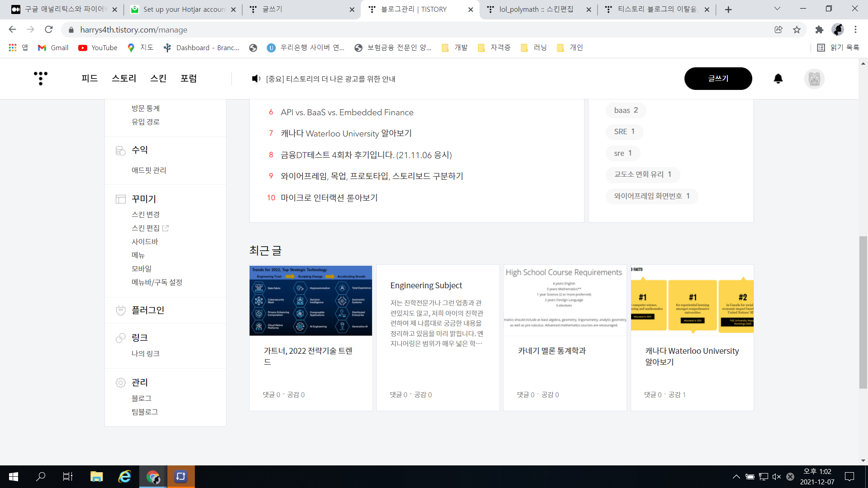Open the profile avatar menu
This screenshot has height=488, width=868.
814,79
